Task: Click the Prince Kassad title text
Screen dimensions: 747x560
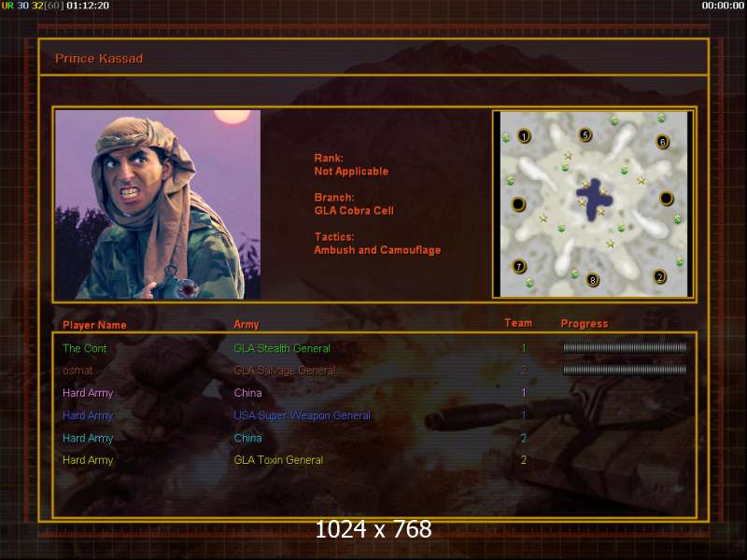Action: pos(99,59)
